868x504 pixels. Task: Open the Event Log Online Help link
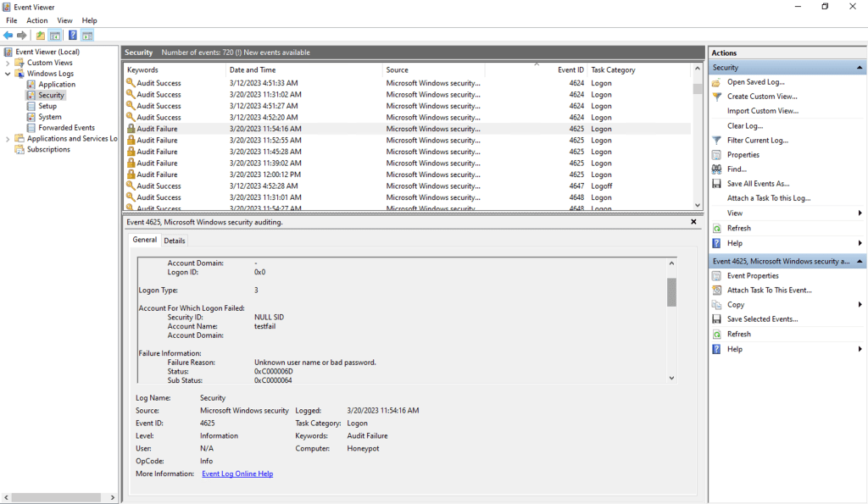[x=237, y=474]
